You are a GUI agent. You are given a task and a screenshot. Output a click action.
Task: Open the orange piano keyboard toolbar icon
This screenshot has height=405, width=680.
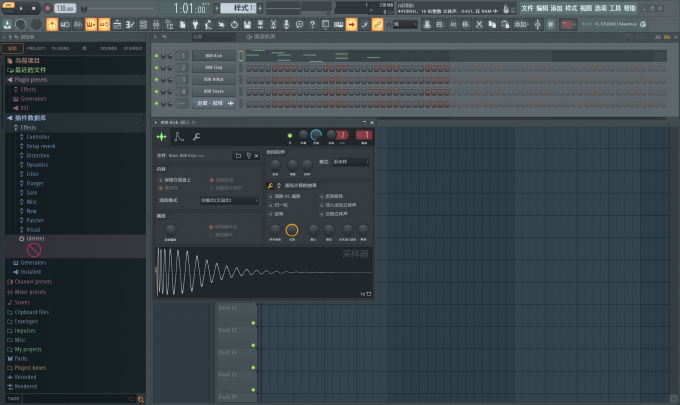click(91, 25)
